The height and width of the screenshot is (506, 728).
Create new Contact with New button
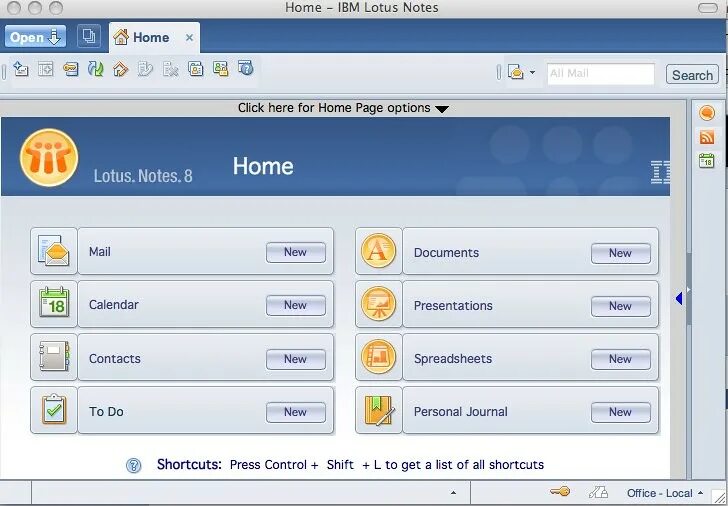(296, 359)
